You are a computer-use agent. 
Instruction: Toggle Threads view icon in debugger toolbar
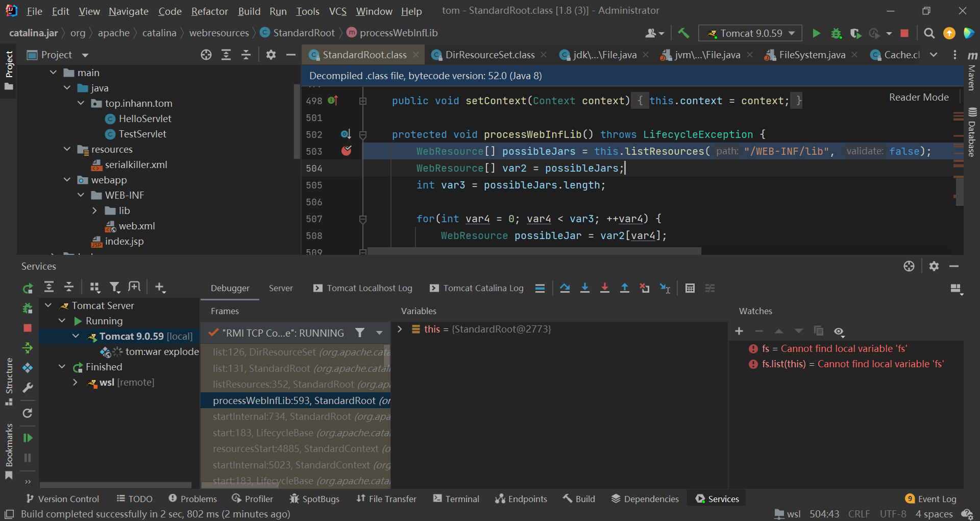(540, 288)
